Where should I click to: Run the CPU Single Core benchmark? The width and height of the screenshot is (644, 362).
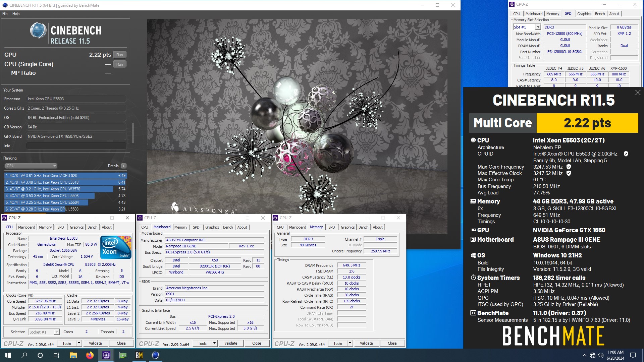[x=120, y=64]
